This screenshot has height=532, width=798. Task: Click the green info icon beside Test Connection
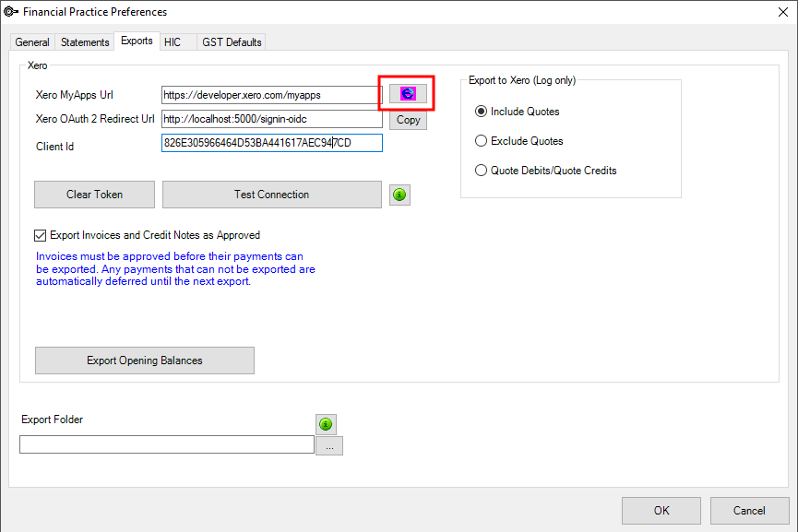[399, 195]
